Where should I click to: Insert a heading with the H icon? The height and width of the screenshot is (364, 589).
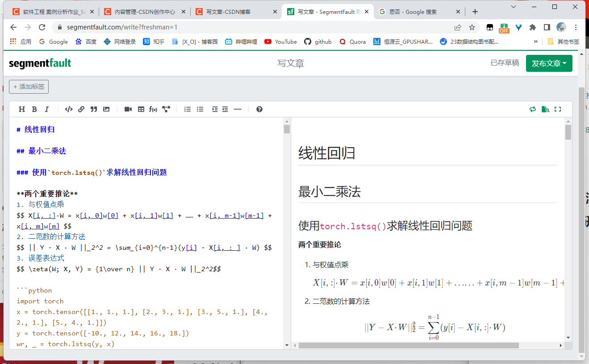(21, 109)
